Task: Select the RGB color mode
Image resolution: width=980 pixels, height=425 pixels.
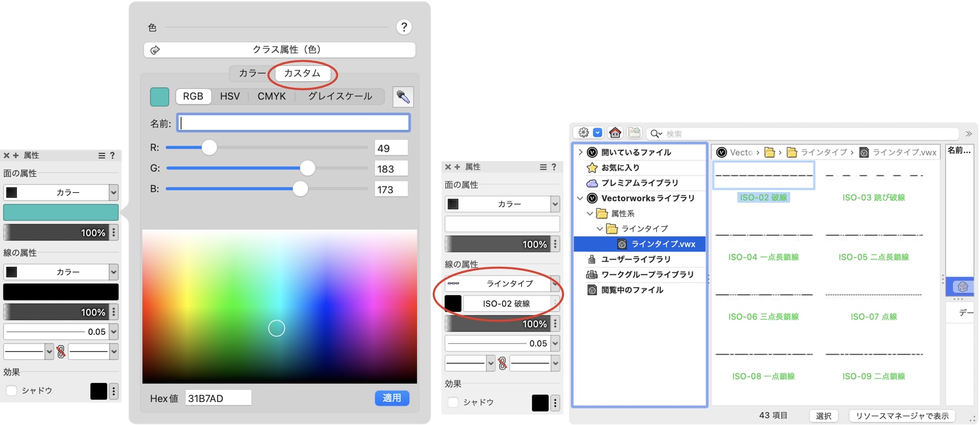Action: [x=193, y=96]
